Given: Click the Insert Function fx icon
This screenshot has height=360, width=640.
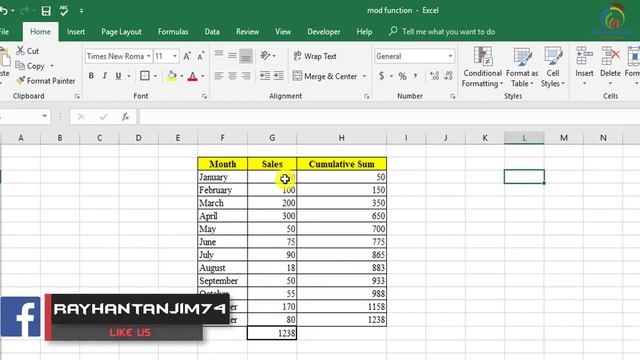Looking at the screenshot, I should tap(125, 117).
